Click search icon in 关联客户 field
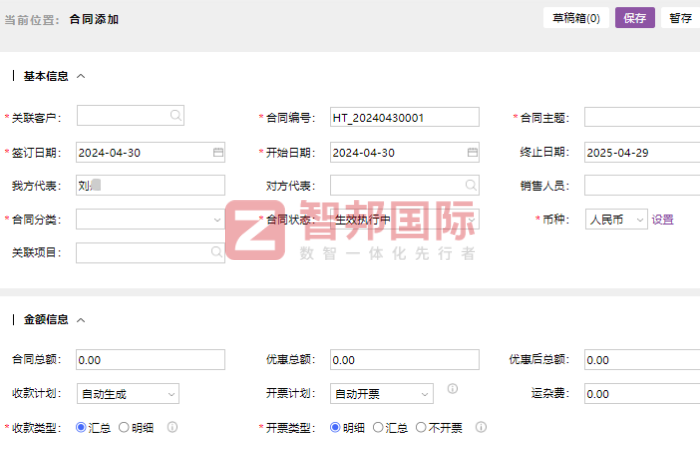The width and height of the screenshot is (700, 460). pyautogui.click(x=176, y=117)
